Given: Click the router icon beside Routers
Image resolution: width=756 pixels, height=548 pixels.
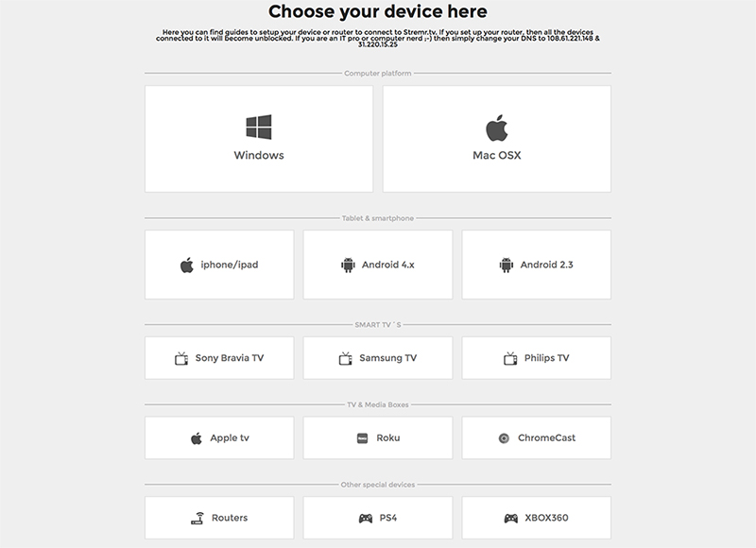Looking at the screenshot, I should point(197,518).
